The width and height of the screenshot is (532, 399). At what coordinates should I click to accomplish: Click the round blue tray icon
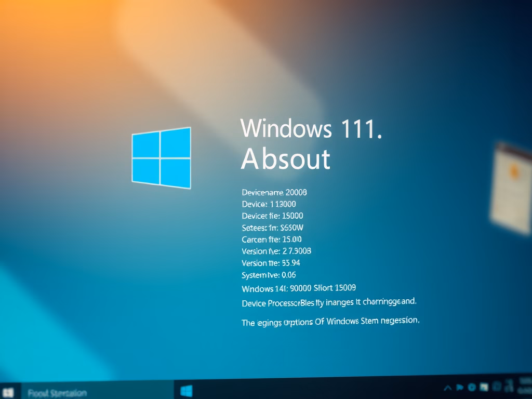click(472, 387)
